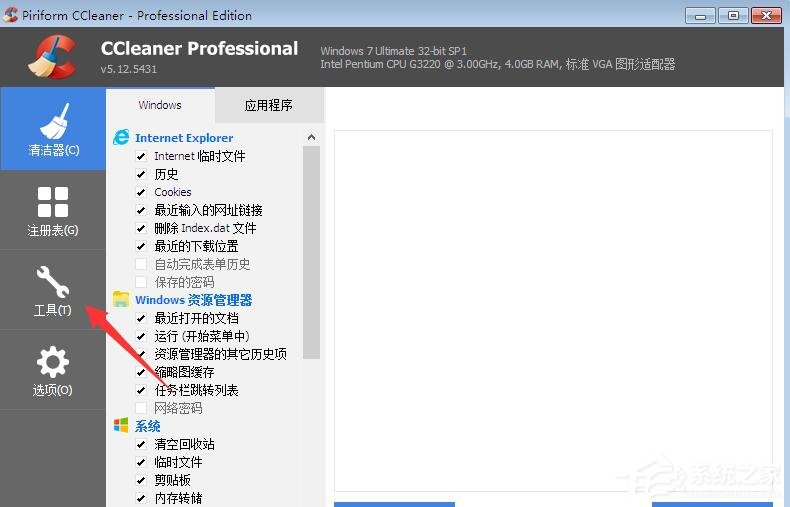The image size is (790, 507).
Task: Switch to the 应用程序 tab
Action: click(269, 105)
